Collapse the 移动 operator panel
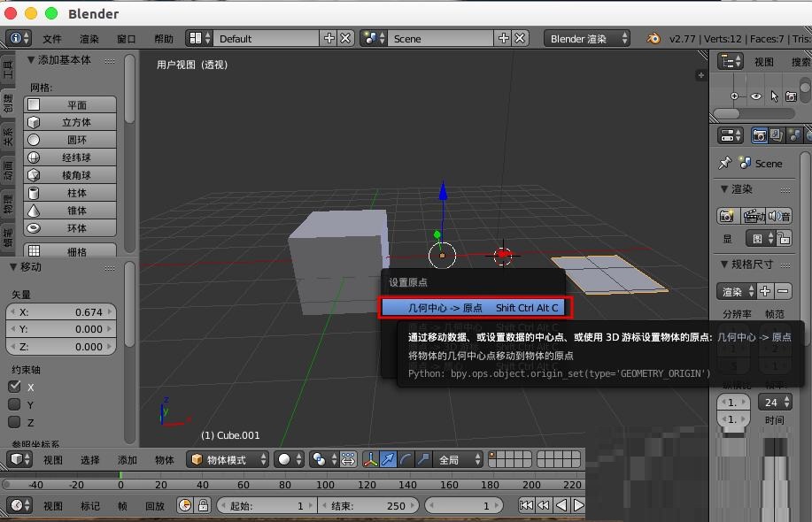 point(13,267)
